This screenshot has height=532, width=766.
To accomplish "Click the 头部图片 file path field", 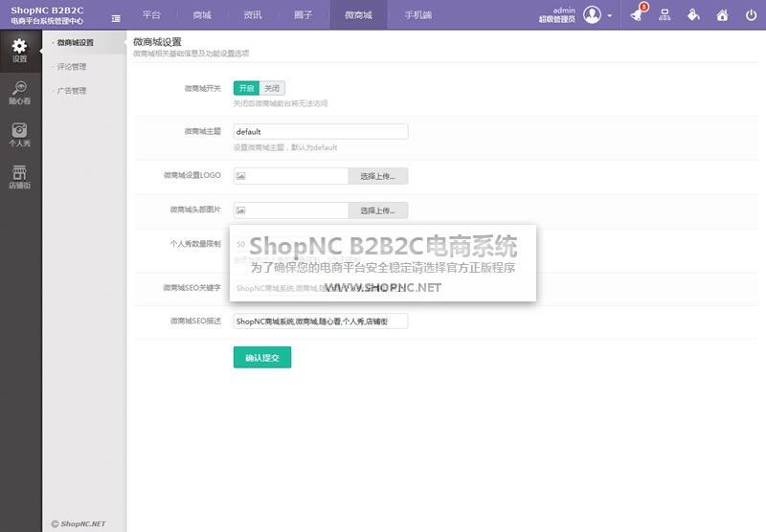I will click(291, 211).
